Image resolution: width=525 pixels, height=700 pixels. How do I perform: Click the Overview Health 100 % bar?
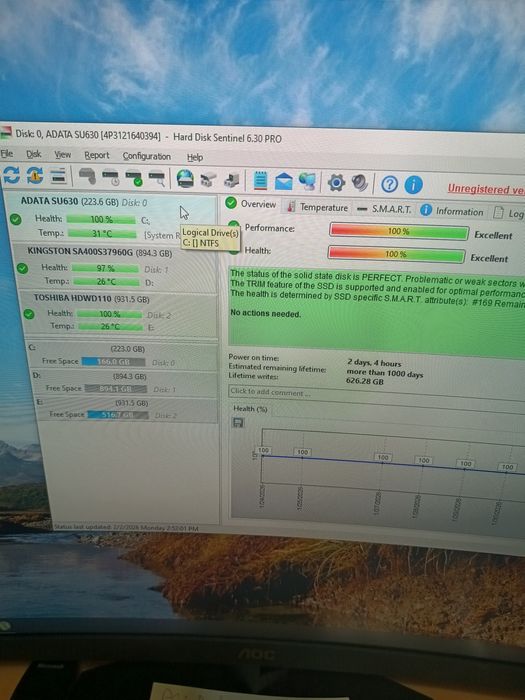[x=396, y=254]
